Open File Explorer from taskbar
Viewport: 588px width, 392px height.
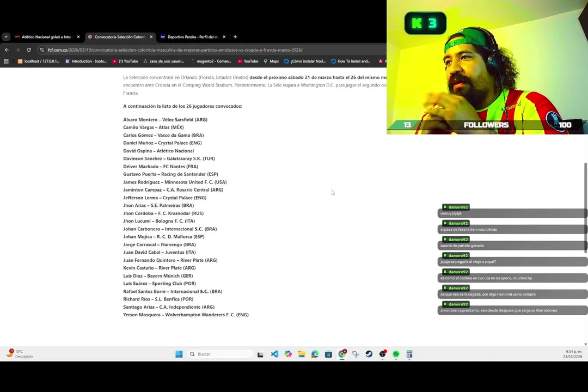tap(302, 354)
